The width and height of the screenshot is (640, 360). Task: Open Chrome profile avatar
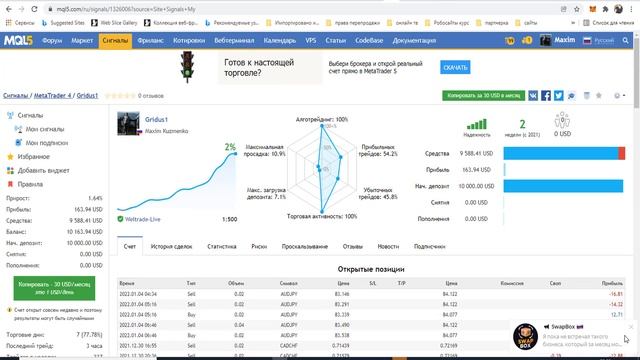618,9
